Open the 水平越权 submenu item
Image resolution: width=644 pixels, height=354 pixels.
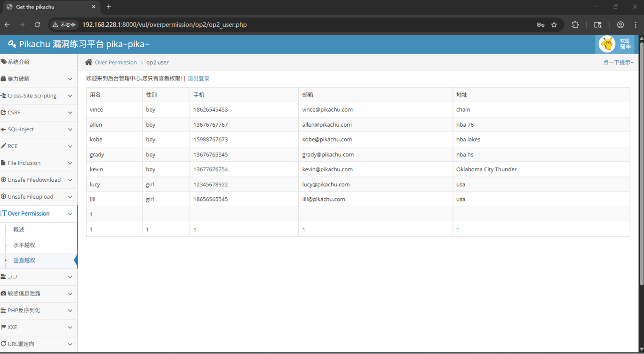click(24, 245)
